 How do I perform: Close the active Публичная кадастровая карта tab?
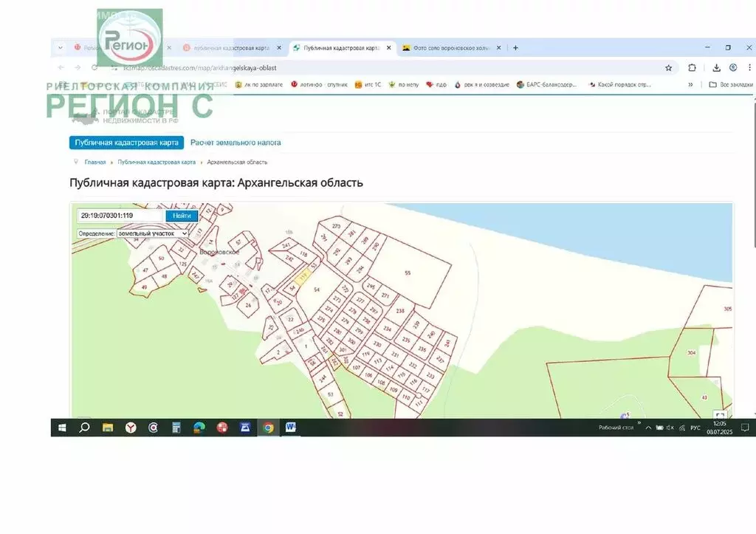[x=388, y=48]
